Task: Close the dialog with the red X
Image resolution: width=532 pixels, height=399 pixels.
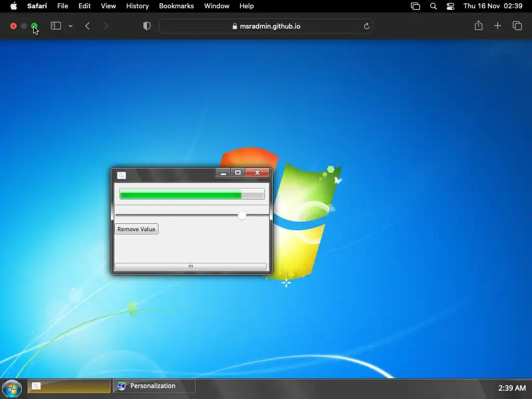Action: pyautogui.click(x=257, y=172)
